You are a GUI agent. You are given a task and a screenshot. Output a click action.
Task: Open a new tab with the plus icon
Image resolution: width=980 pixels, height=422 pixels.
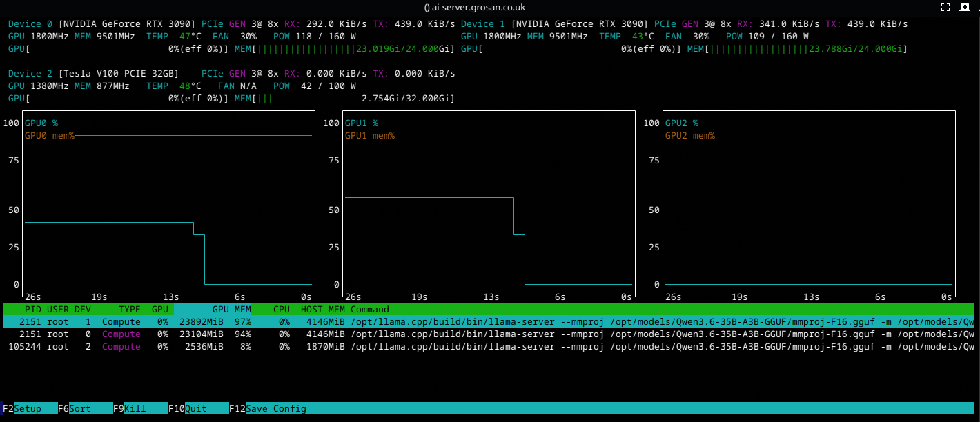tap(964, 7)
